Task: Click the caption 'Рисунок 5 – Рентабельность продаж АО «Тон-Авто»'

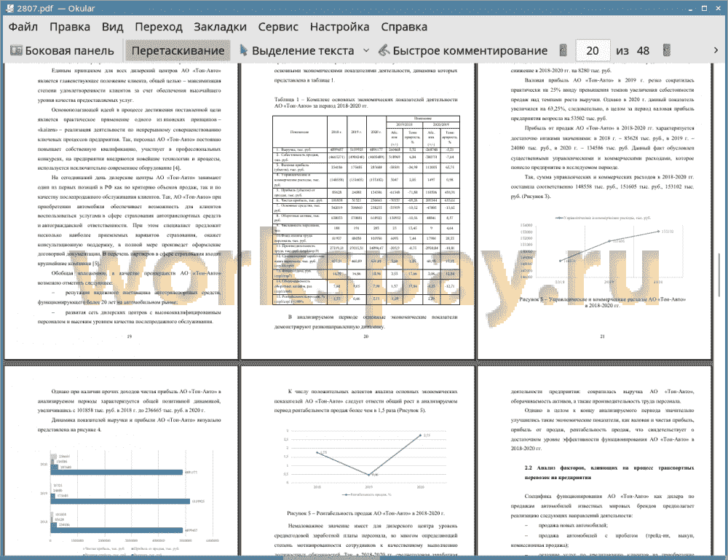Action: (366, 513)
